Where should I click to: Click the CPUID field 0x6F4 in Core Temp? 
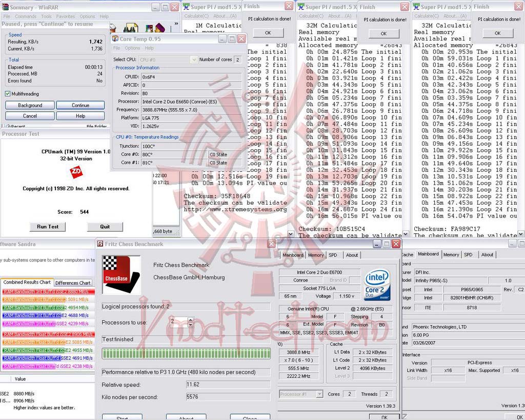[191, 77]
